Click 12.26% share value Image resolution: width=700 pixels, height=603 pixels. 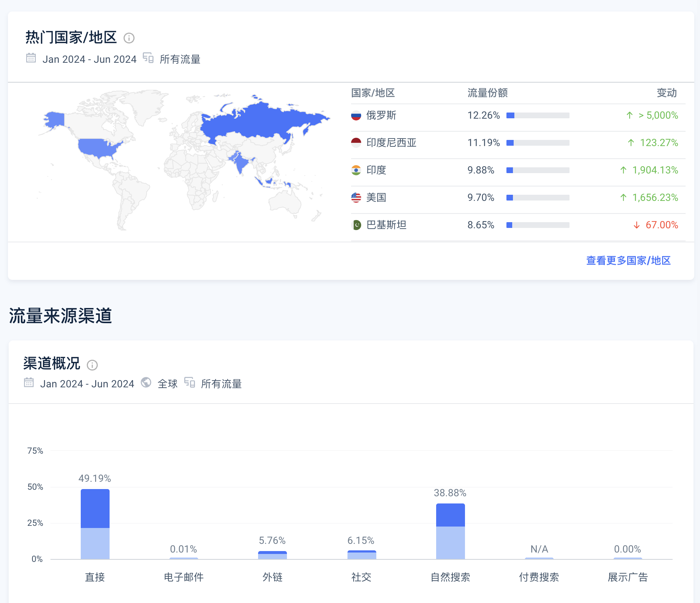coord(484,115)
